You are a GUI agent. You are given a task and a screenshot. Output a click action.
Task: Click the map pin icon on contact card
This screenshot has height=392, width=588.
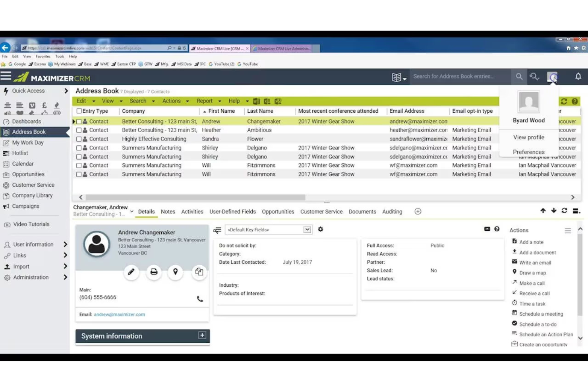pyautogui.click(x=175, y=272)
